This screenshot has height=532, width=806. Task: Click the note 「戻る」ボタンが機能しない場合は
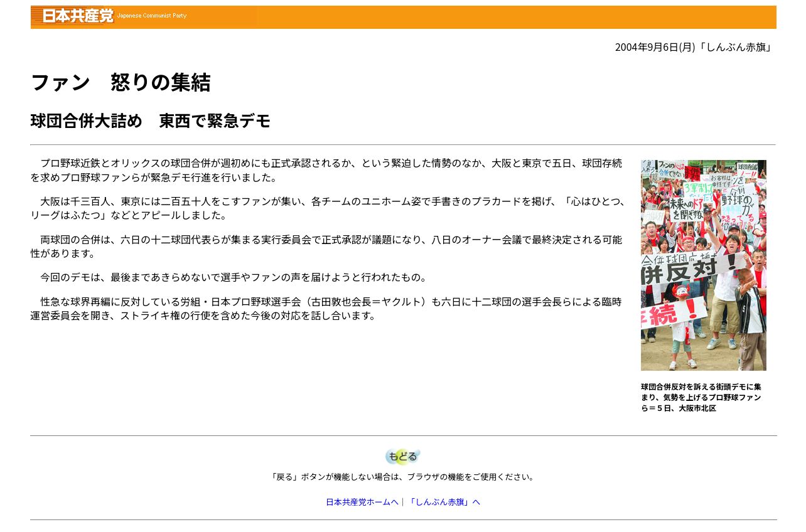click(x=402, y=477)
